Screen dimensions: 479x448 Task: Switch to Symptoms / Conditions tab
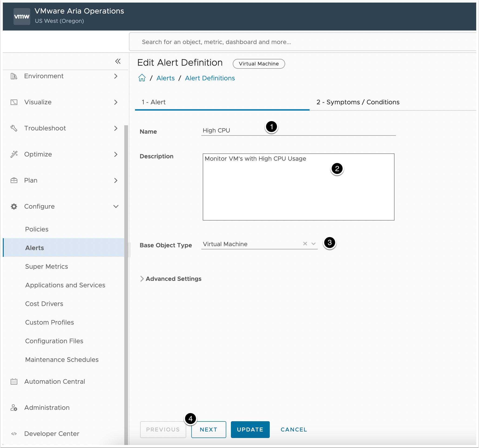pyautogui.click(x=358, y=102)
